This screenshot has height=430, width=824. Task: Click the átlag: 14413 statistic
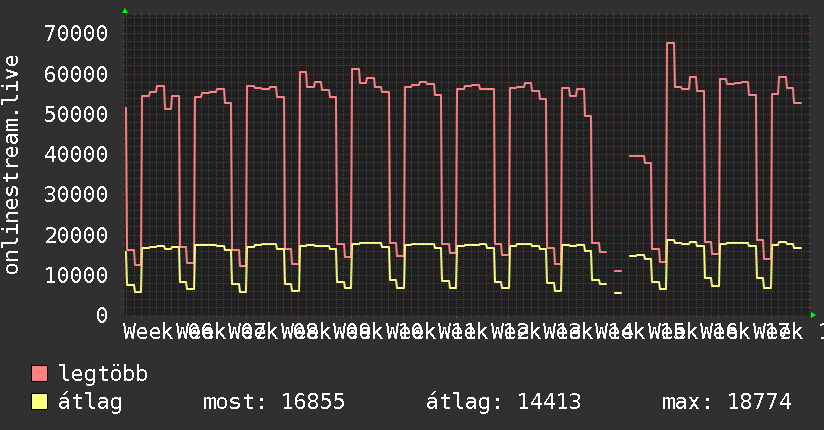(x=503, y=402)
